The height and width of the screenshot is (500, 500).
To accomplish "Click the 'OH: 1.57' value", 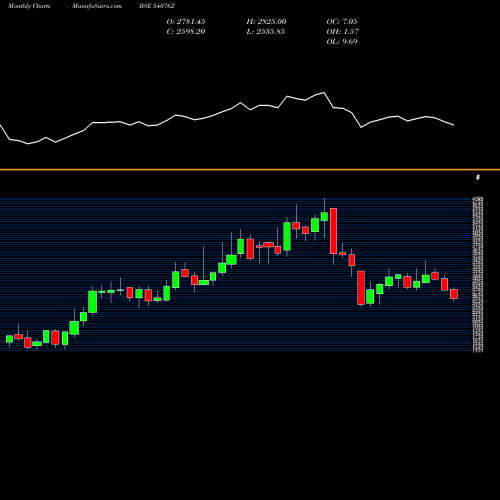I will (343, 32).
